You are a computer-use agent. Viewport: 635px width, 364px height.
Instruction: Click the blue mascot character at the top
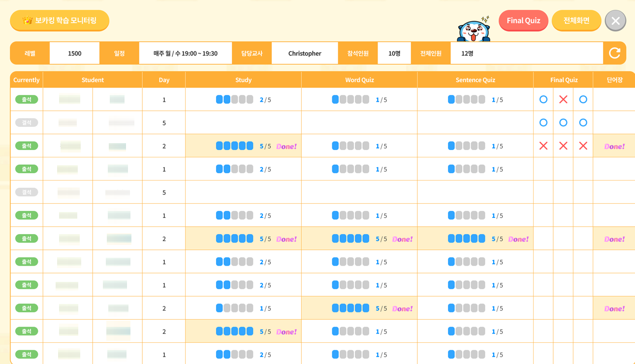(474, 30)
